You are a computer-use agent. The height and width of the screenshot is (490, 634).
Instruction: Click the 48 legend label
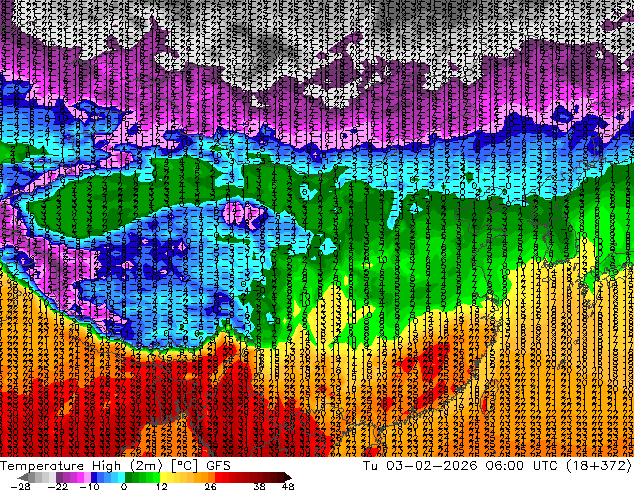tap(288, 486)
